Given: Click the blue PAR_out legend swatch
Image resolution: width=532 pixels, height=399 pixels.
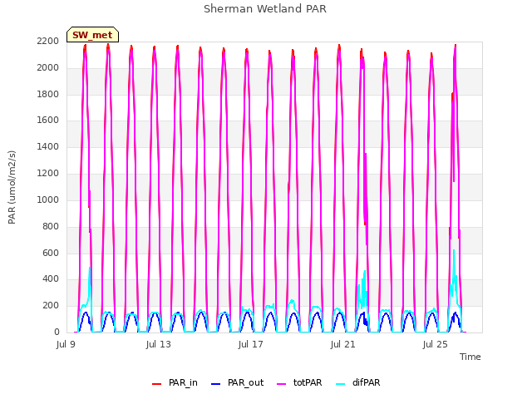Looking at the screenshot, I should click(x=216, y=383).
